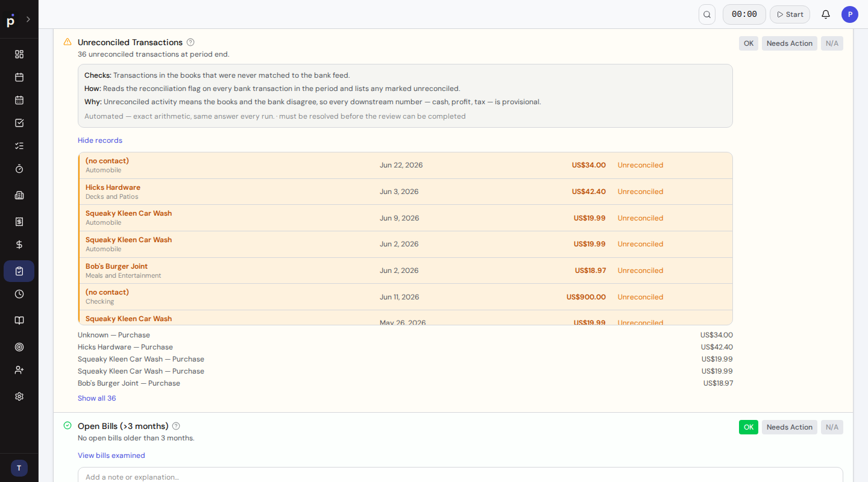Click the View bills examined link
The image size is (868, 482).
pos(112,455)
